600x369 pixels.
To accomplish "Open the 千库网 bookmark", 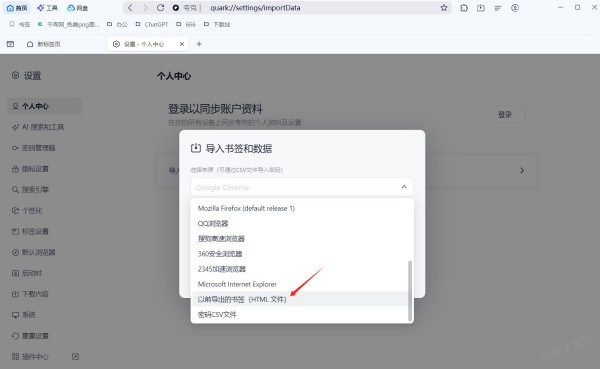I will (x=68, y=24).
